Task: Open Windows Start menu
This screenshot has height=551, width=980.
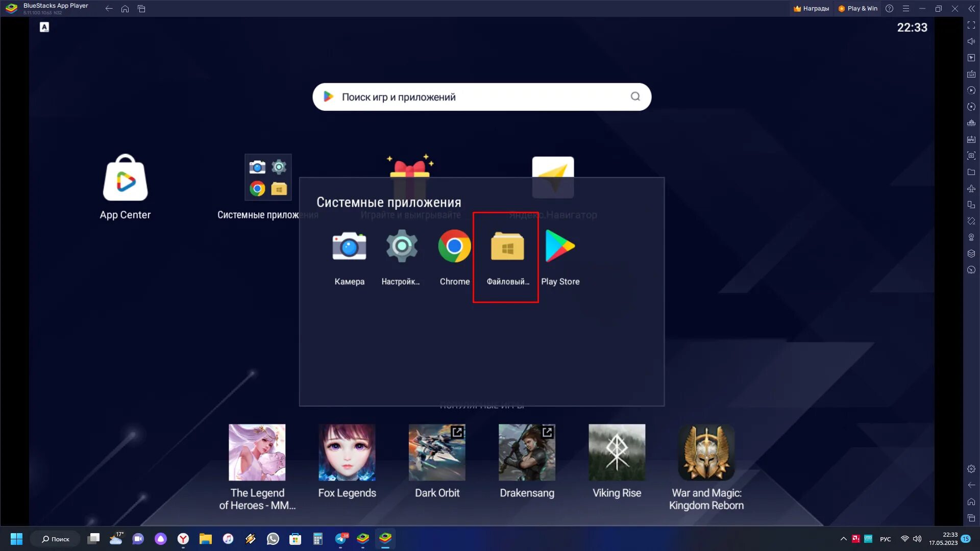Action: coord(16,539)
